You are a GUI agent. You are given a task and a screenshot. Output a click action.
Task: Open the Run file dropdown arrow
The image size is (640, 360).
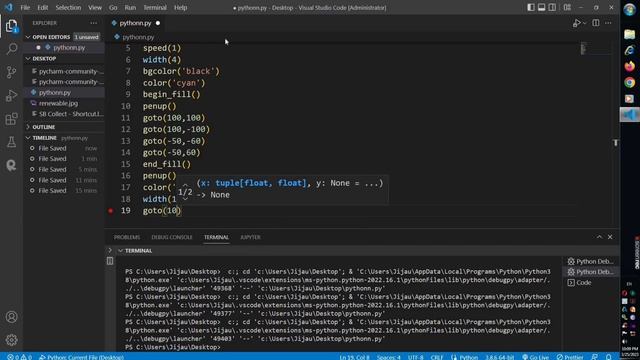point(585,23)
